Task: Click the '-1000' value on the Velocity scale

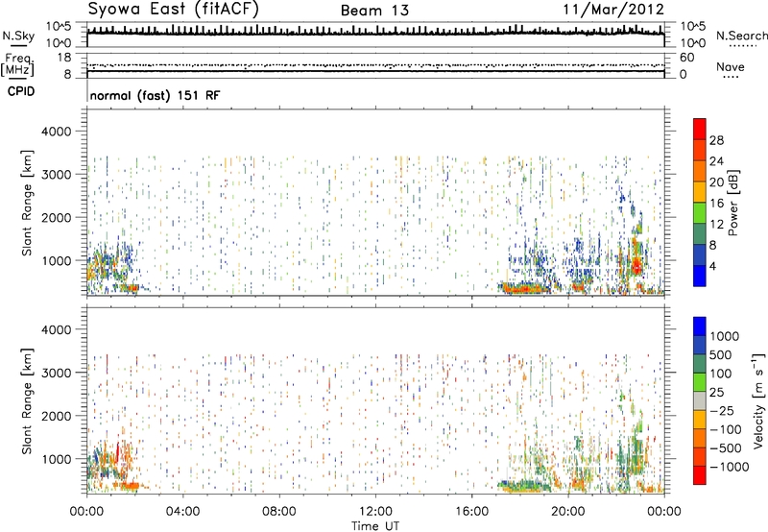Action: tap(729, 467)
